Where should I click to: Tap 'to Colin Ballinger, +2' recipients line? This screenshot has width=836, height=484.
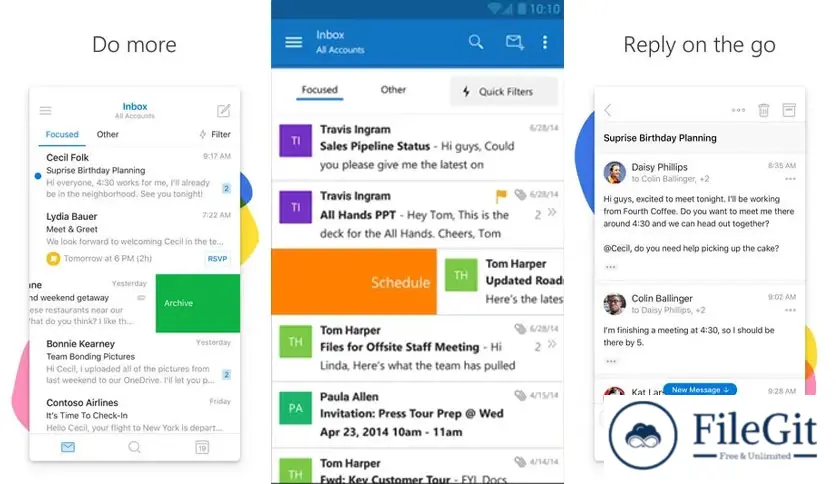[670, 179]
